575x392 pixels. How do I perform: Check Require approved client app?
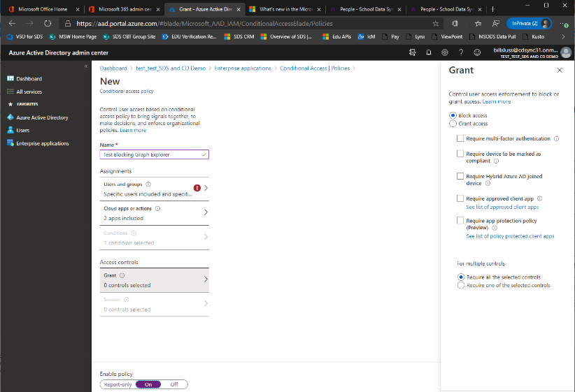pyautogui.click(x=460, y=198)
